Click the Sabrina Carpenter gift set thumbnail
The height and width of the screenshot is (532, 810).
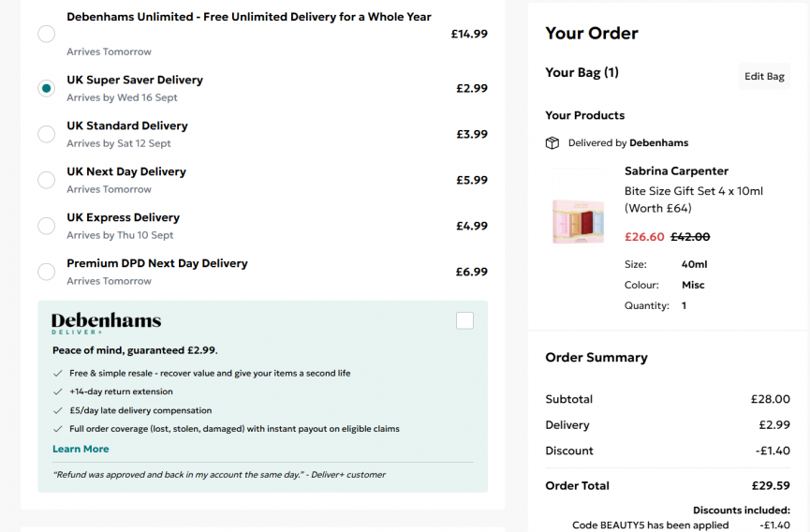(578, 206)
